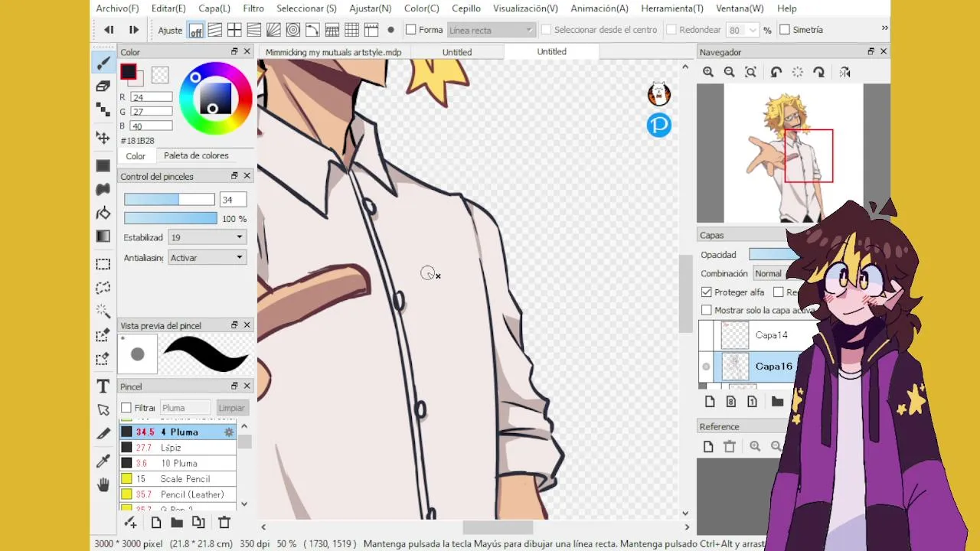
Task: Switch to the Paleta de colores tab
Action: pyautogui.click(x=196, y=155)
